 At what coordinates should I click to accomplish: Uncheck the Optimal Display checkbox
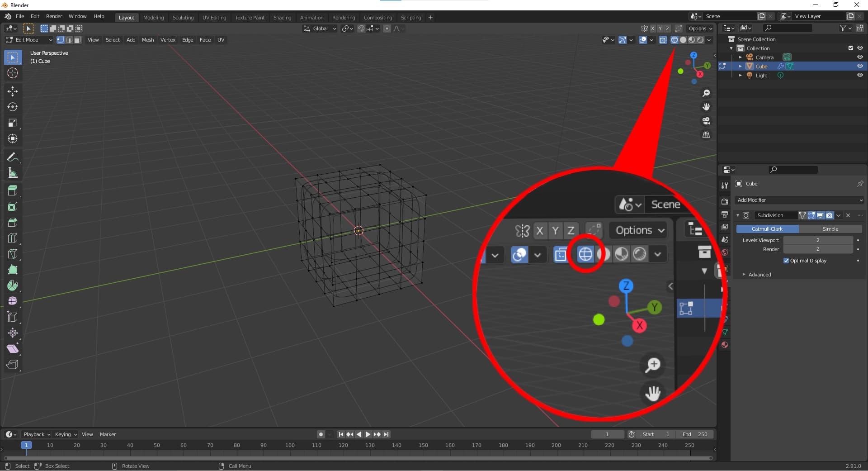[x=786, y=261]
